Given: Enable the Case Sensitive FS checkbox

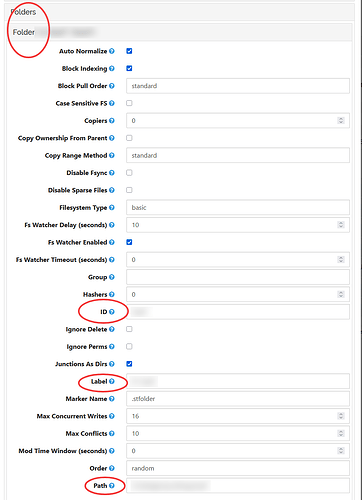Looking at the screenshot, I should coord(129,103).
